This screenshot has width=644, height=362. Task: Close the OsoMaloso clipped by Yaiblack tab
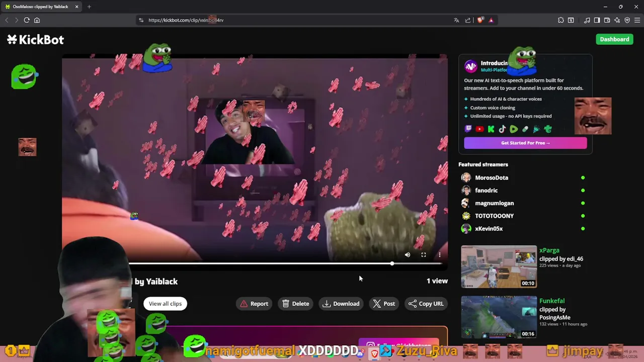(76, 7)
